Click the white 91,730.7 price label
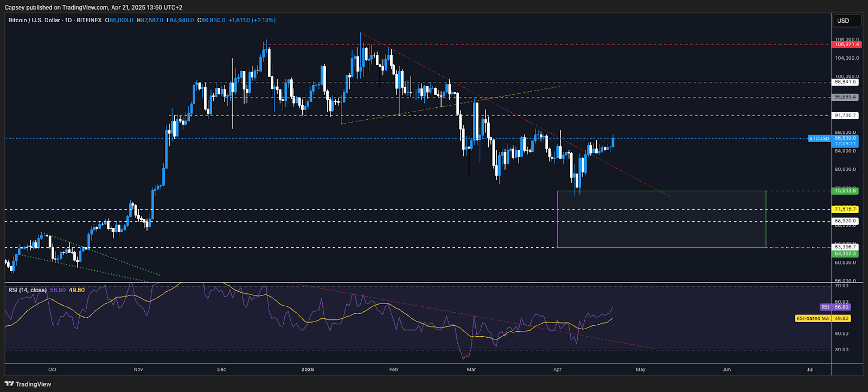This screenshot has width=868, height=392. click(845, 115)
